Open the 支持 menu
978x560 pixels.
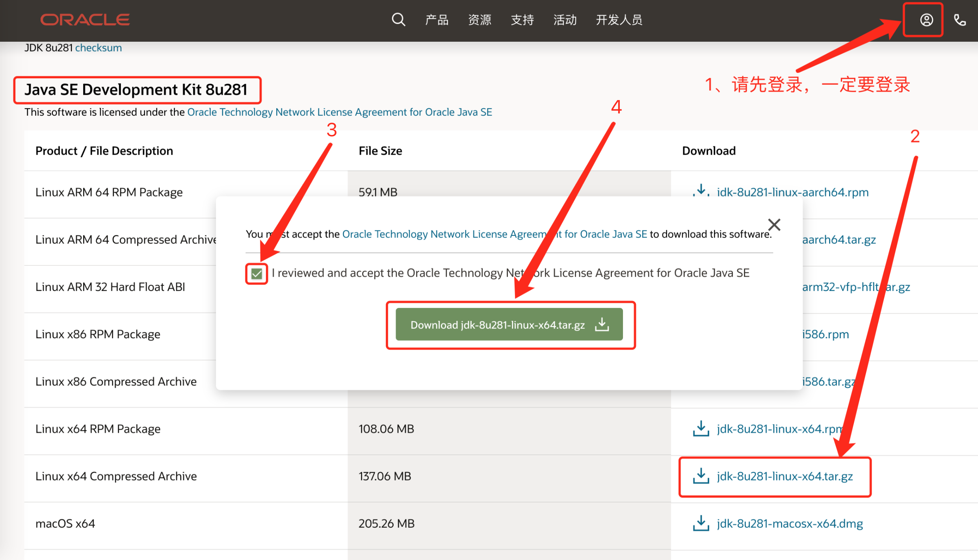pyautogui.click(x=522, y=20)
